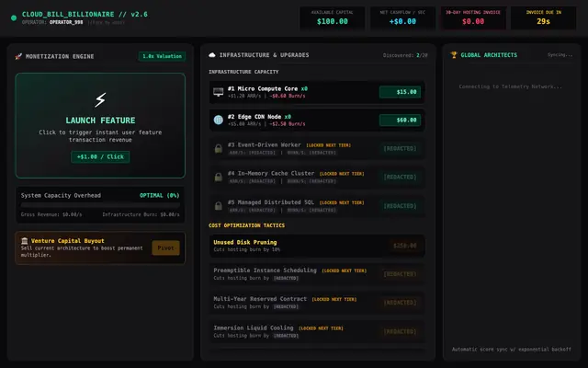
Task: Click the REDACTED price for In-Memory Cache Cluster
Action: click(x=400, y=178)
